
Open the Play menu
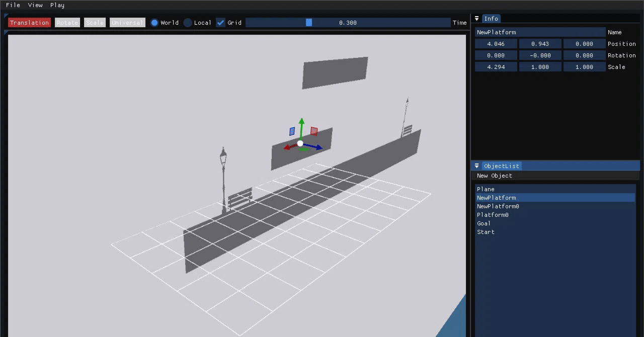pos(57,5)
